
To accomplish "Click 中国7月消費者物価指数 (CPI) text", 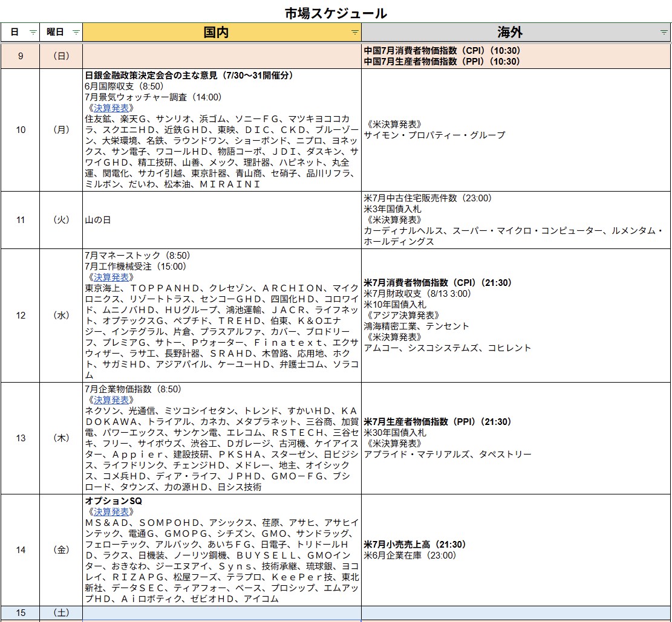I will (x=442, y=51).
